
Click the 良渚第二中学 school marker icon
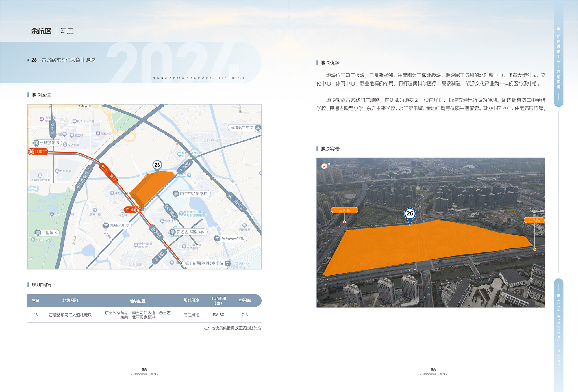(258, 127)
